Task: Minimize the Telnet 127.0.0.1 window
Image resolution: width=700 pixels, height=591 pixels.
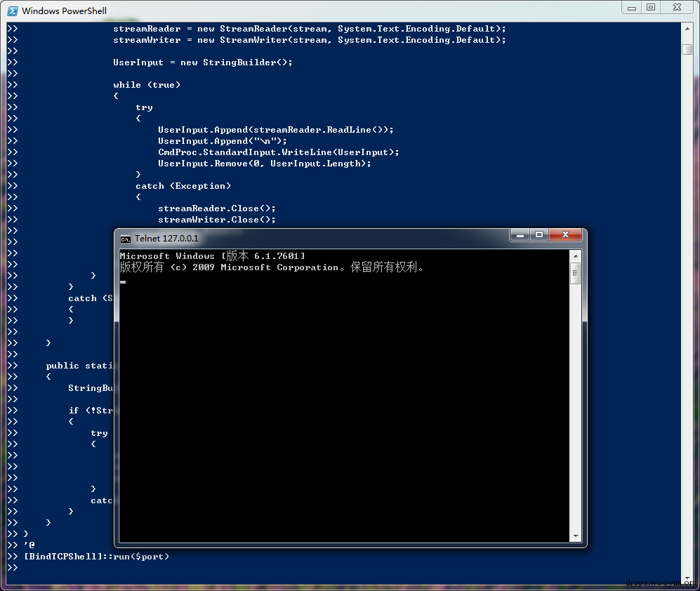Action: 520,235
